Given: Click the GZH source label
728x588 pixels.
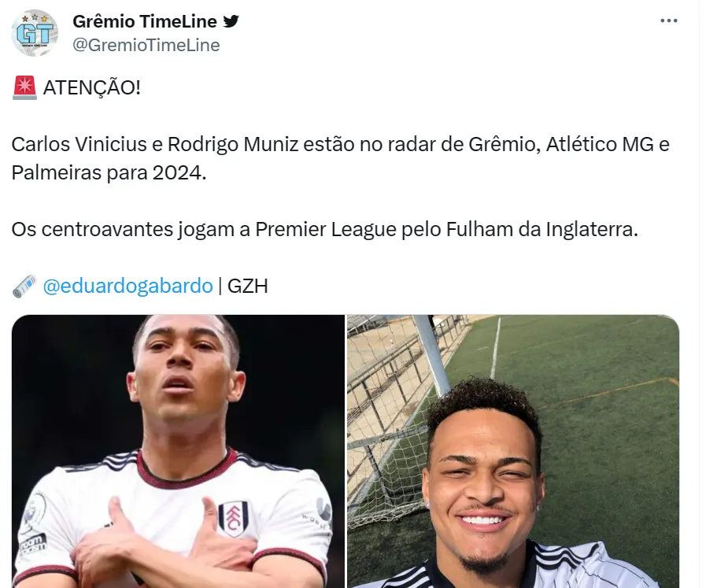Looking at the screenshot, I should pos(247,286).
